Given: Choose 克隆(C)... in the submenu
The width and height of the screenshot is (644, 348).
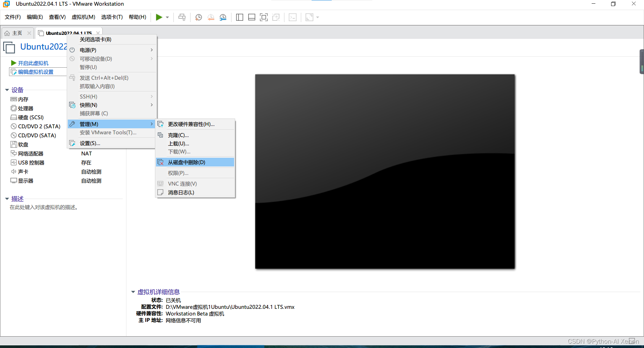Looking at the screenshot, I should [x=195, y=135].
